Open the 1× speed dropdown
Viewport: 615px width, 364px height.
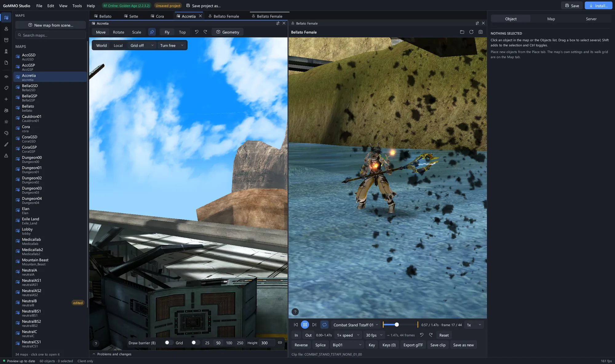pos(348,335)
